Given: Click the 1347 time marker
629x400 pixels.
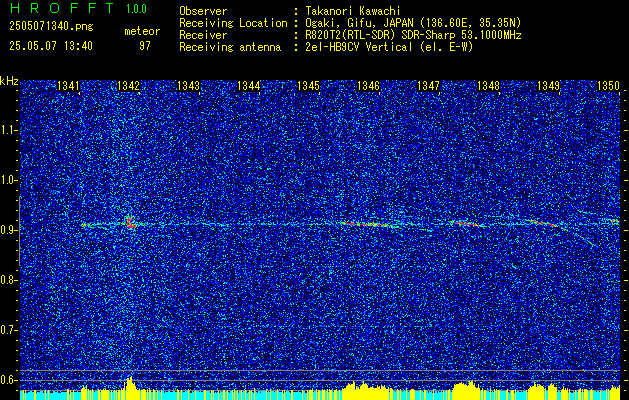Looking at the screenshot, I should [x=428, y=86].
